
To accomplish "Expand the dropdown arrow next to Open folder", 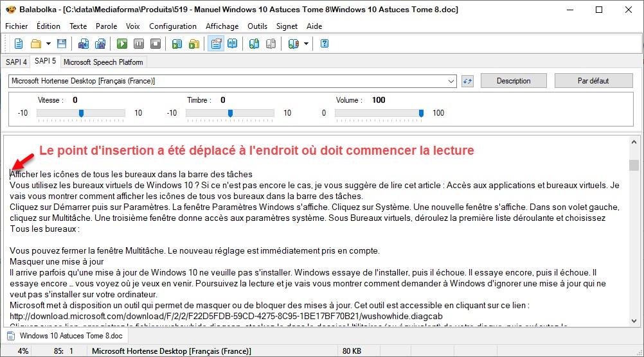I will coord(48,44).
